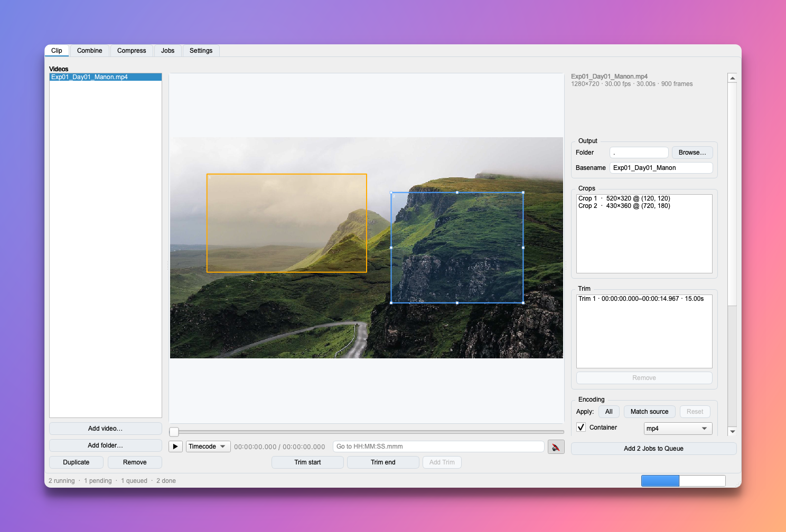This screenshot has height=532, width=786.
Task: Click the playback position slider handle
Action: tap(174, 432)
